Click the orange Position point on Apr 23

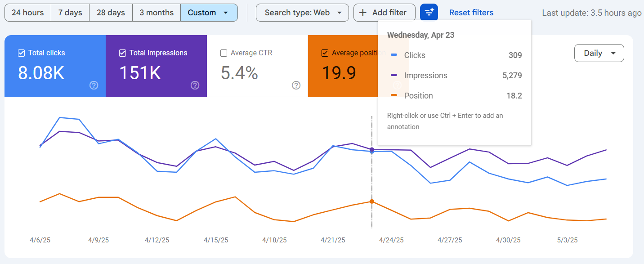pyautogui.click(x=371, y=201)
